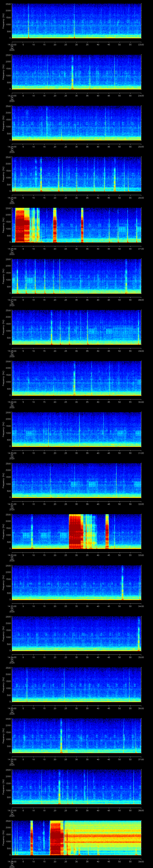This screenshot has width=153, height=868.
Task: Click the 14:34:00 start time label
Action: coord(12,657)
